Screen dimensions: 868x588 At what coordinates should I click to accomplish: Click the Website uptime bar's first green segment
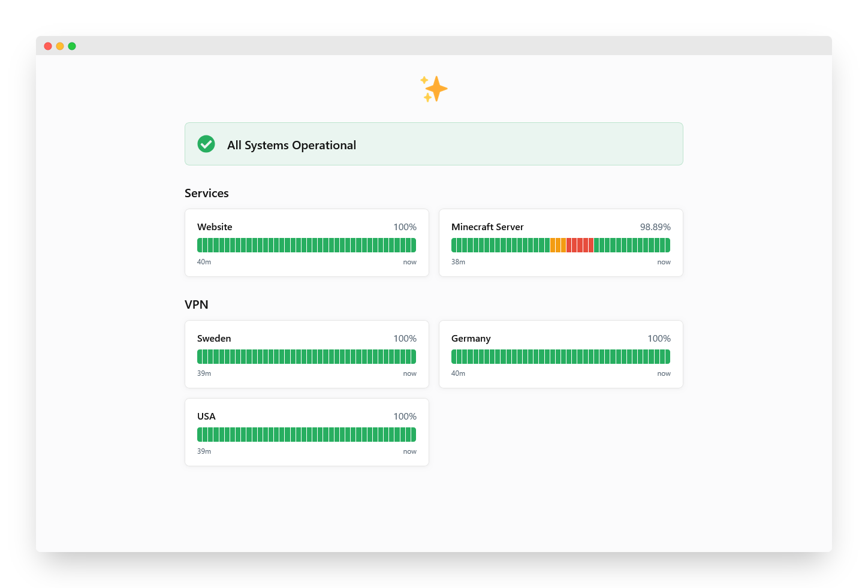(200, 245)
